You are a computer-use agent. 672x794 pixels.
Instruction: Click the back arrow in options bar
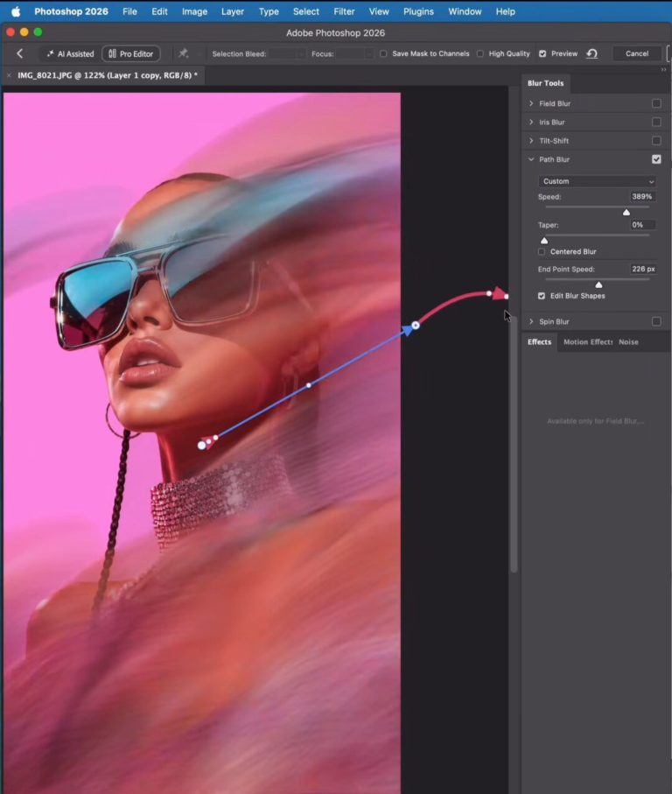tap(20, 53)
